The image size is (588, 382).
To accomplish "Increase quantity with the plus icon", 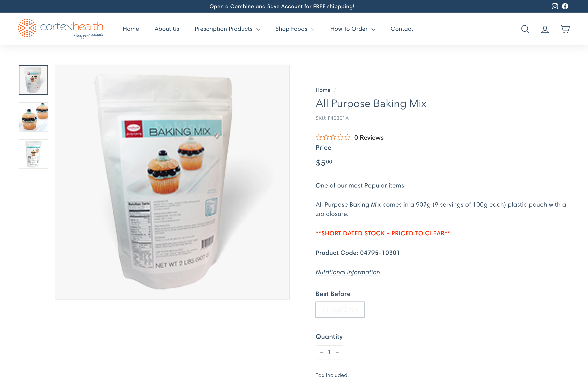I will click(x=337, y=352).
